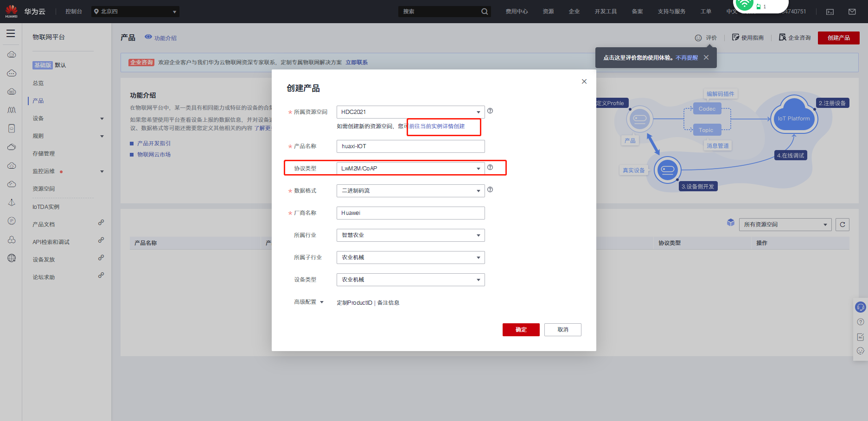Open the 数据格式 dropdown showing 二进制码流
Image resolution: width=868 pixels, height=421 pixels.
(410, 191)
